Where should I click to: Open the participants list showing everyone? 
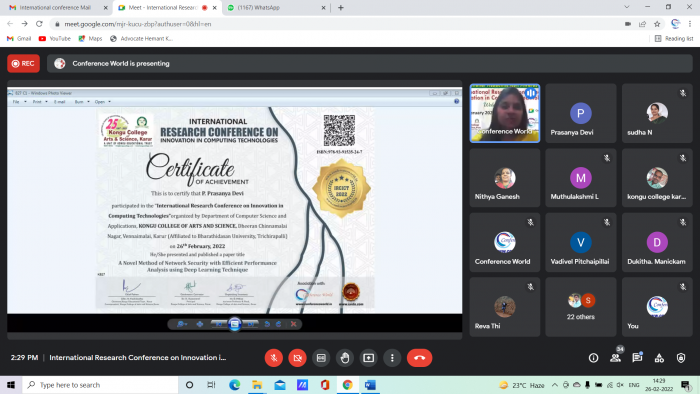click(616, 358)
